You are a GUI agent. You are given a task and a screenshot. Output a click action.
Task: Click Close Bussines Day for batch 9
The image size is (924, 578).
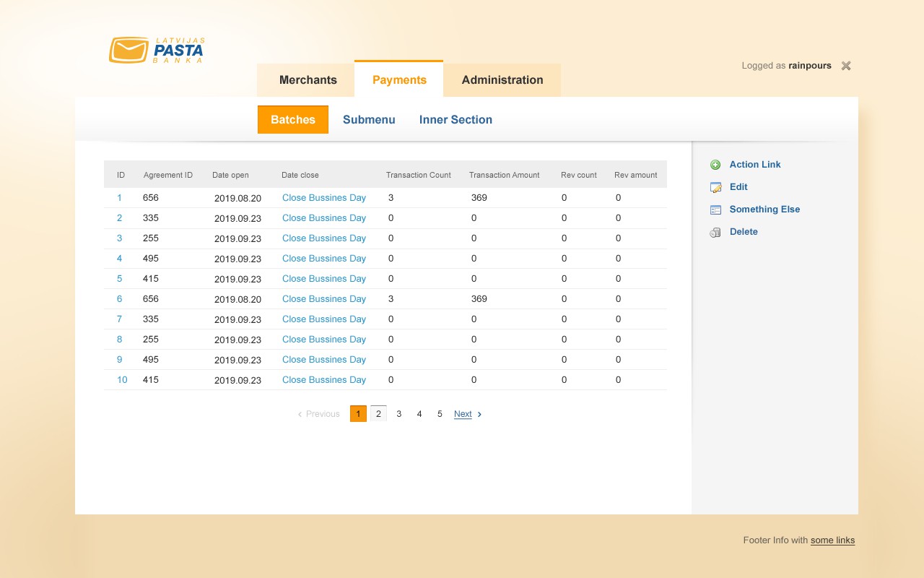pyautogui.click(x=324, y=360)
